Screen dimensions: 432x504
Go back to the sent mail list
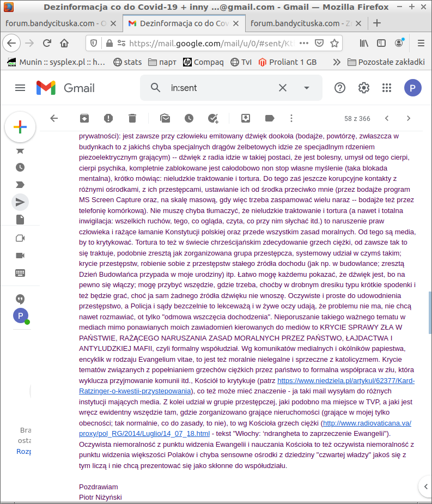[x=54, y=118]
